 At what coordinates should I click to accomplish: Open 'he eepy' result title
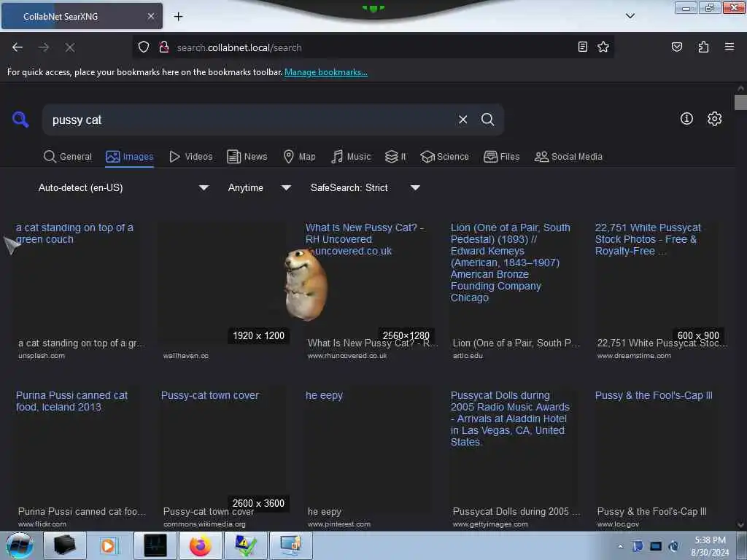tap(324, 395)
